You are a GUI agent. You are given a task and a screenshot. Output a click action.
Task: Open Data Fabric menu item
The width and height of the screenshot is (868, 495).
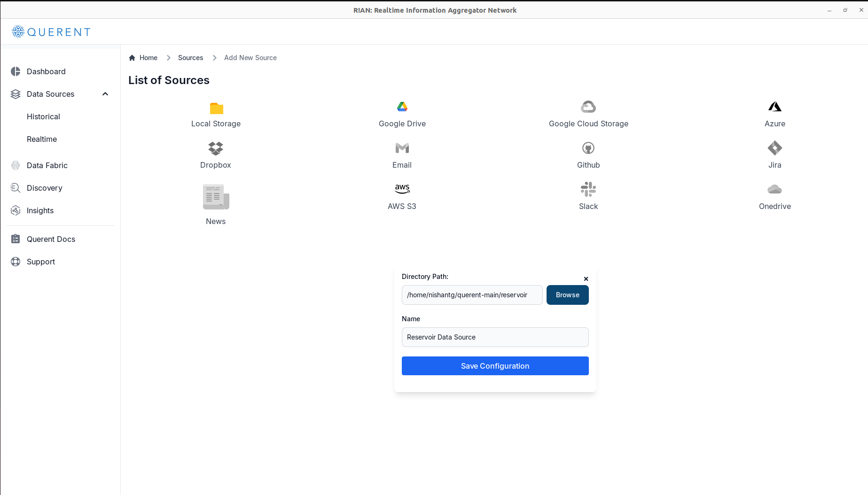coord(47,165)
